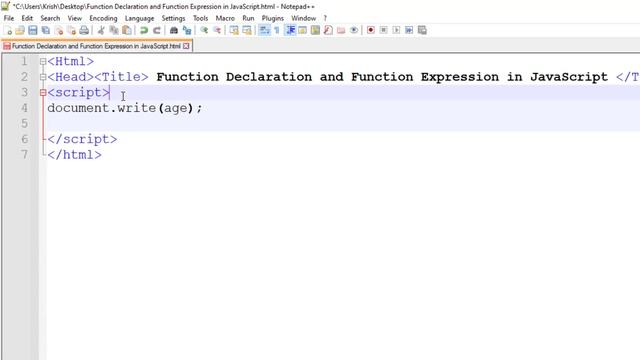
Task: Click the word JavaScript in the title text
Action: (x=569, y=77)
